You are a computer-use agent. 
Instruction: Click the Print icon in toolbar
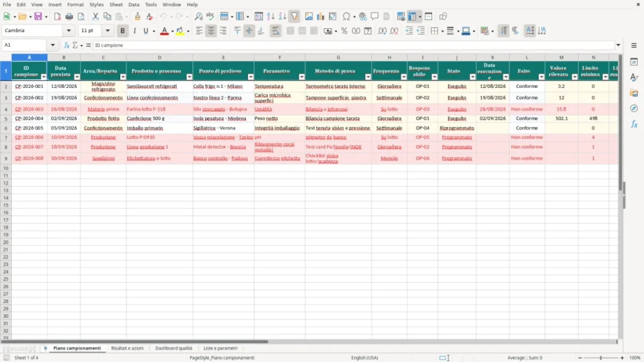69,16
